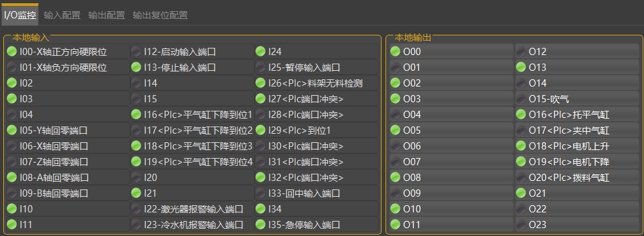The width and height of the screenshot is (644, 236).
Task: Click the I16 平气缸下降到位1 indicator
Action: coord(136,114)
